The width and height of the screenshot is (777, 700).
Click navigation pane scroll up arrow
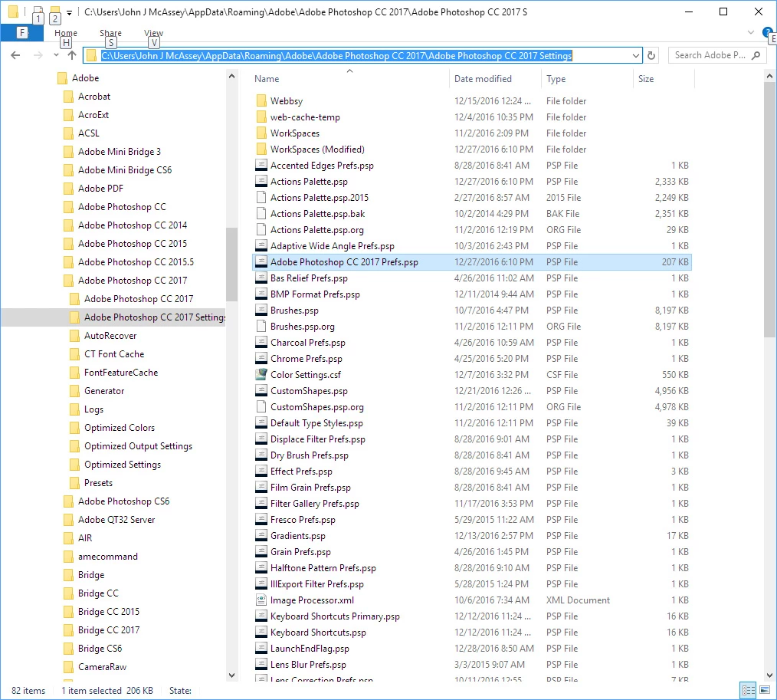pyautogui.click(x=231, y=77)
